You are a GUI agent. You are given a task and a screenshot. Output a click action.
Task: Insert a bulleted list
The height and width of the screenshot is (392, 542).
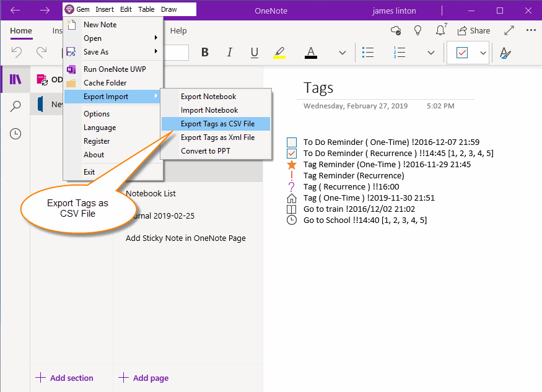(368, 53)
